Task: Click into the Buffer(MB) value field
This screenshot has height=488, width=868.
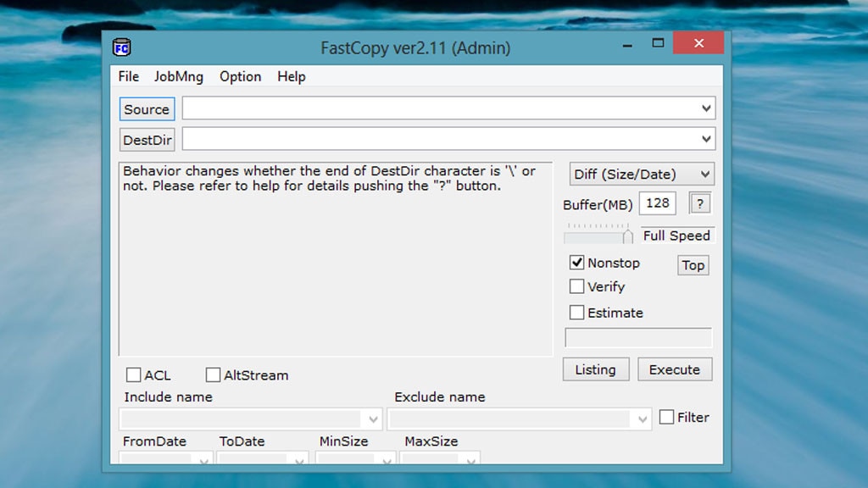Action: [x=658, y=203]
